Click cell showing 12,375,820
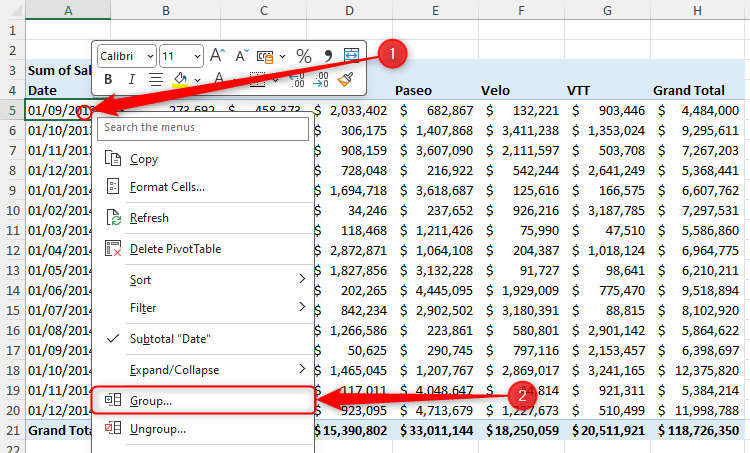Screen dimensions: 750x453 point(698,371)
